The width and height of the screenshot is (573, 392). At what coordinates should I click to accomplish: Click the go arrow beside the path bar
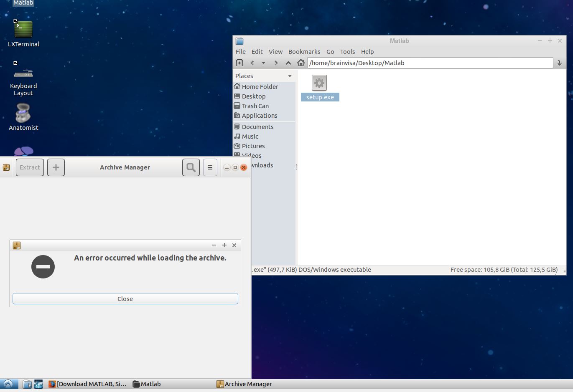point(559,63)
